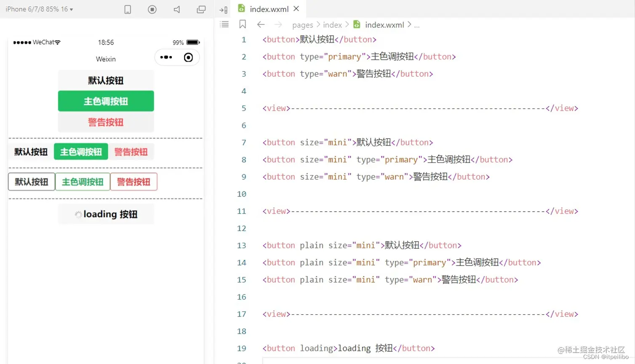The height and width of the screenshot is (364, 635).
Task: Tap the large green 主色调按钮 button
Action: 106,101
